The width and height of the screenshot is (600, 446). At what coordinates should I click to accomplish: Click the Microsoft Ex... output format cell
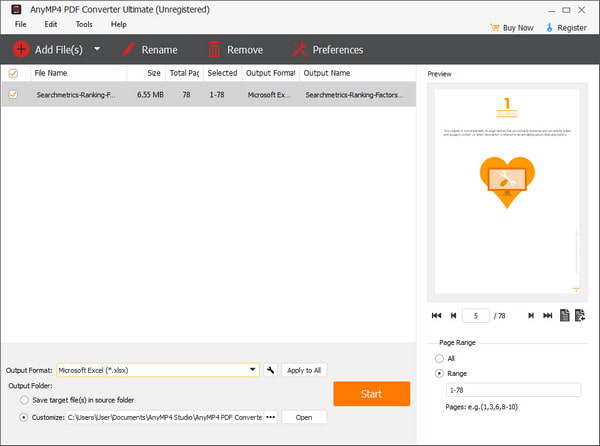click(x=269, y=94)
